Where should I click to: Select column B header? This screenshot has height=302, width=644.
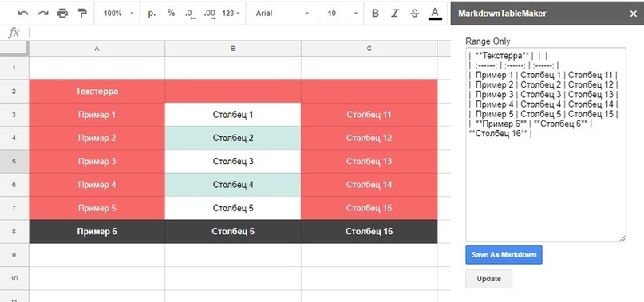point(233,49)
